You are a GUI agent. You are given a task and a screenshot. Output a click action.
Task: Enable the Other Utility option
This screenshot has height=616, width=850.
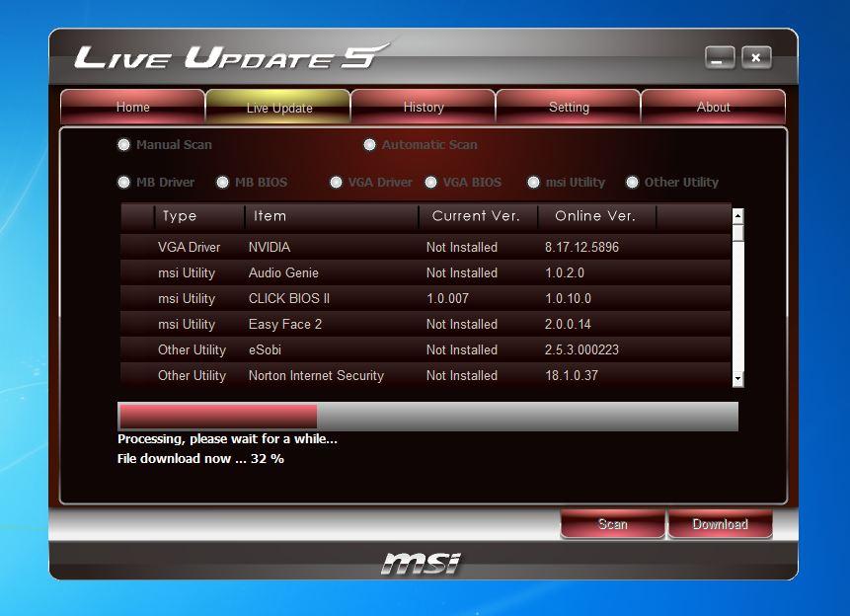(x=632, y=183)
